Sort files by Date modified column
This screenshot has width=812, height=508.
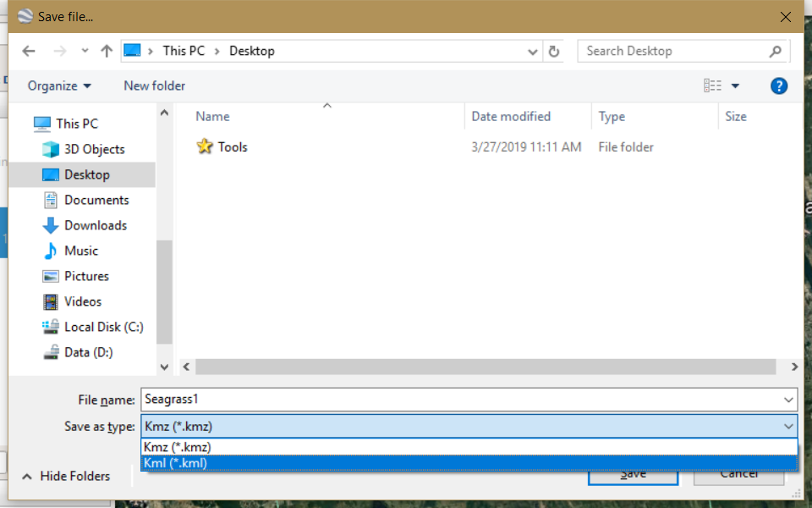click(511, 117)
